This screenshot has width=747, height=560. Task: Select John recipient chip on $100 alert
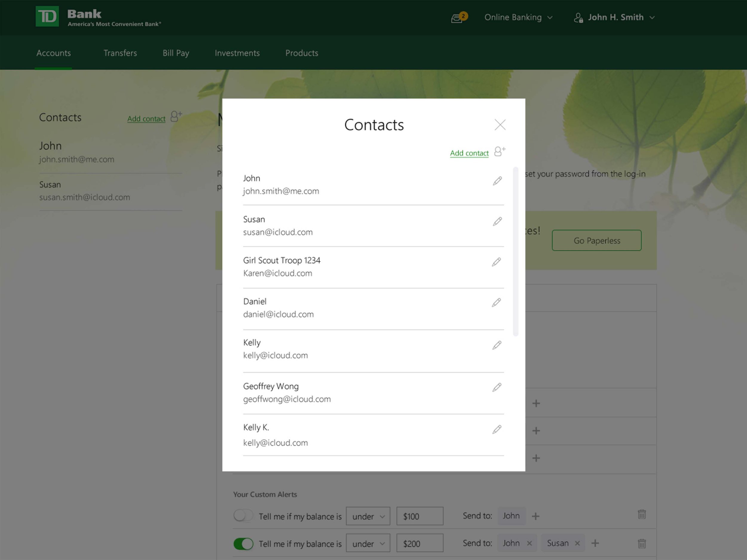coord(511,516)
